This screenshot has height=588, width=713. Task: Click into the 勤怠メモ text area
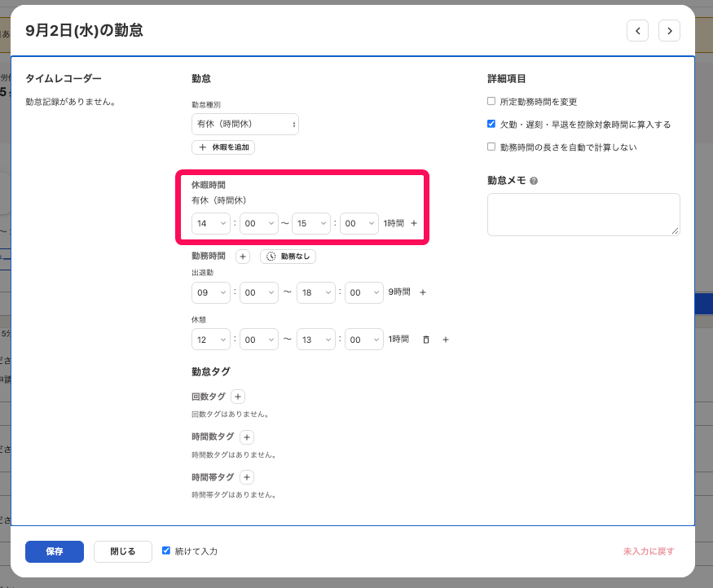point(583,214)
